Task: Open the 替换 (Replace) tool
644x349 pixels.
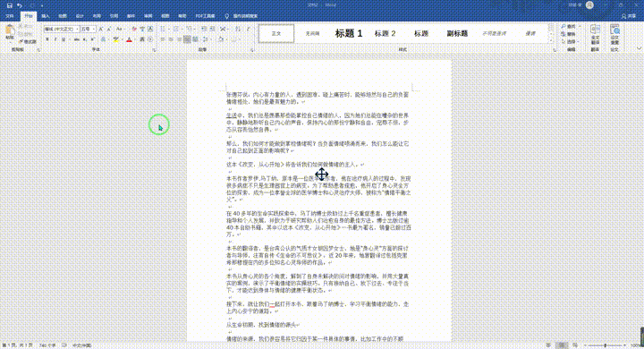Action: pyautogui.click(x=569, y=34)
